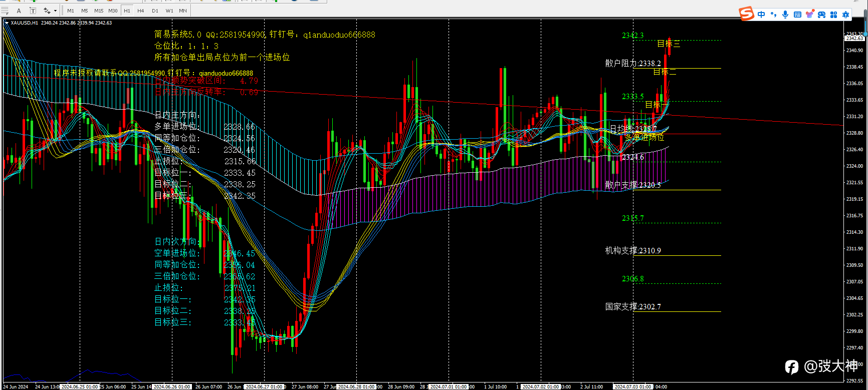Select the 仓位比: 1: 1: 3 label
The width and height of the screenshot is (868, 390).
[186, 46]
